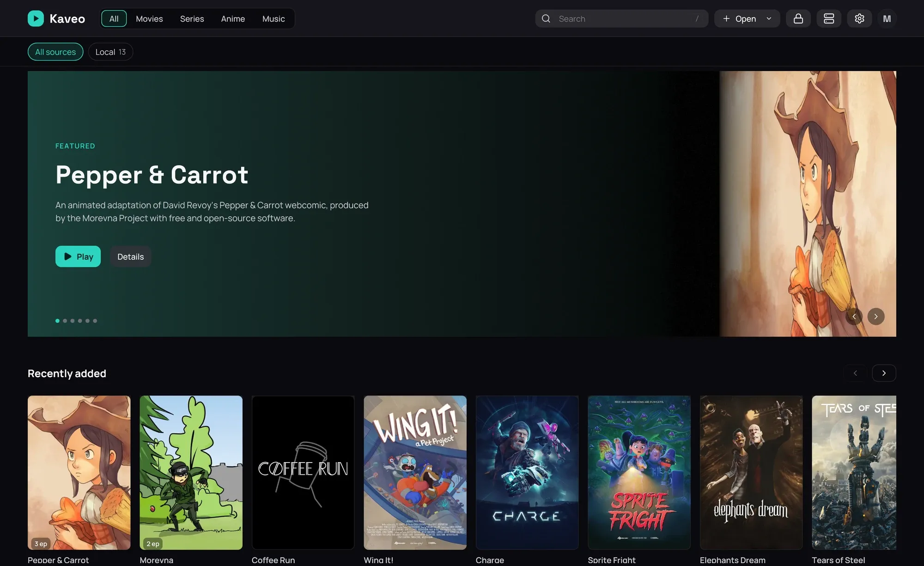Click the Kaveo play logo icon
The width and height of the screenshot is (924, 566).
pyautogui.click(x=36, y=18)
